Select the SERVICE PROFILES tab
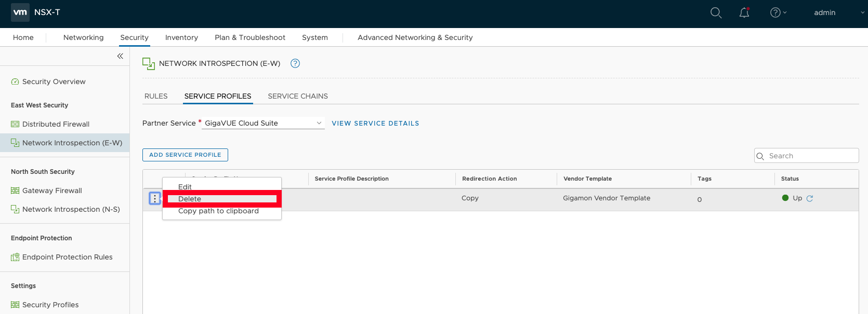This screenshot has height=314, width=868. tap(218, 96)
